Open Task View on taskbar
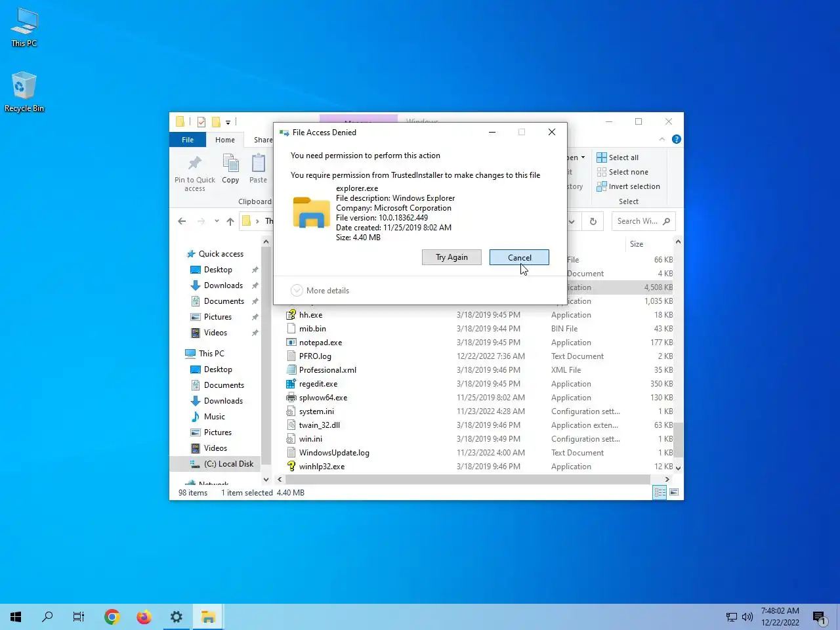 (x=79, y=617)
